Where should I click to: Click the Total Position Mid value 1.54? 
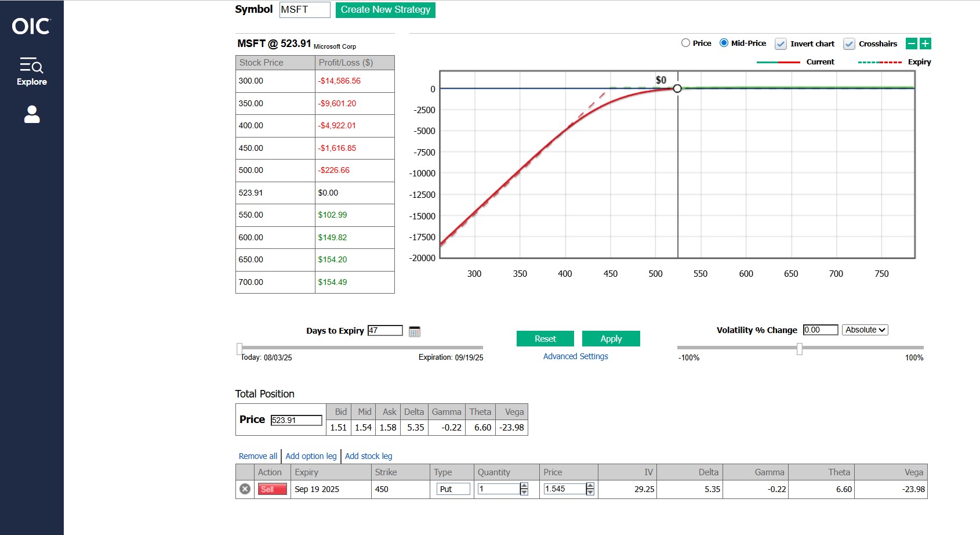click(x=363, y=427)
